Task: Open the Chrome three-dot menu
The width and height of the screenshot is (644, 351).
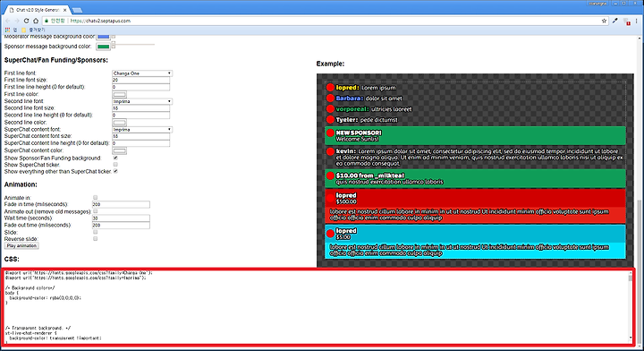Action: [x=637, y=21]
